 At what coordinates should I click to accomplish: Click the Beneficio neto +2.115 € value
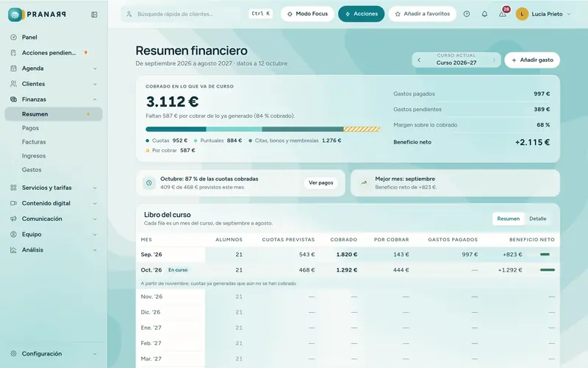532,142
